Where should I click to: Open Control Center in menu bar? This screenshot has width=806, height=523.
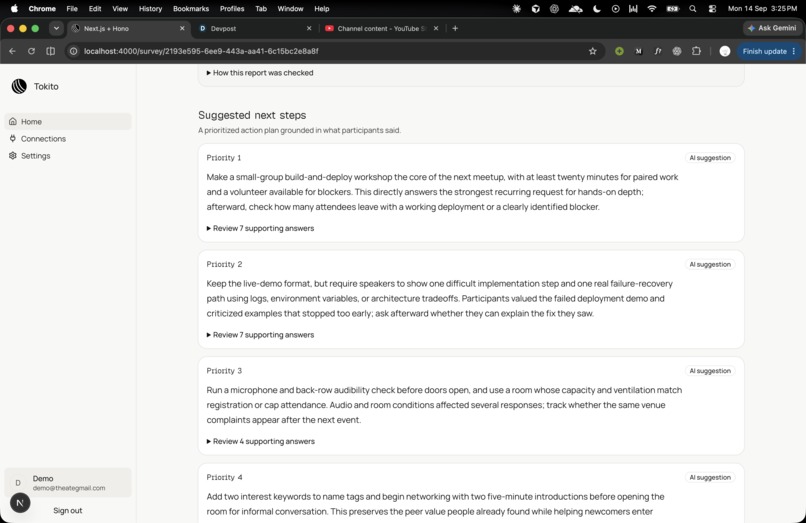(x=712, y=9)
